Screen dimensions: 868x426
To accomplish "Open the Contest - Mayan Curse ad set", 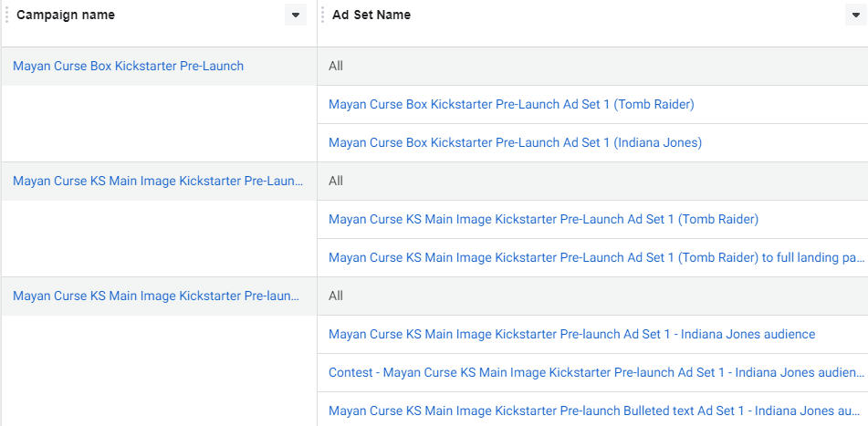I will point(597,372).
